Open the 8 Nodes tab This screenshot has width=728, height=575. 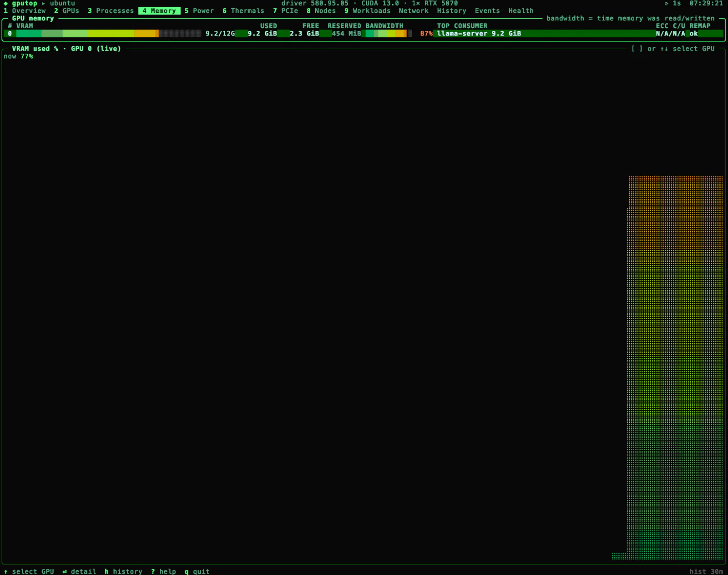coord(321,10)
